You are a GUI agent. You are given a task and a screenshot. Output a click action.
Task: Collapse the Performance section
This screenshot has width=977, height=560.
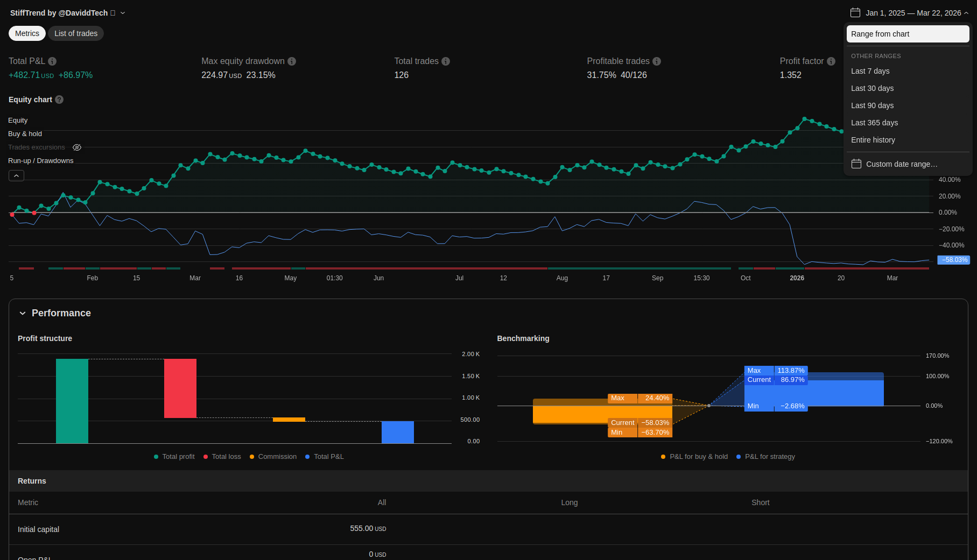click(x=23, y=313)
